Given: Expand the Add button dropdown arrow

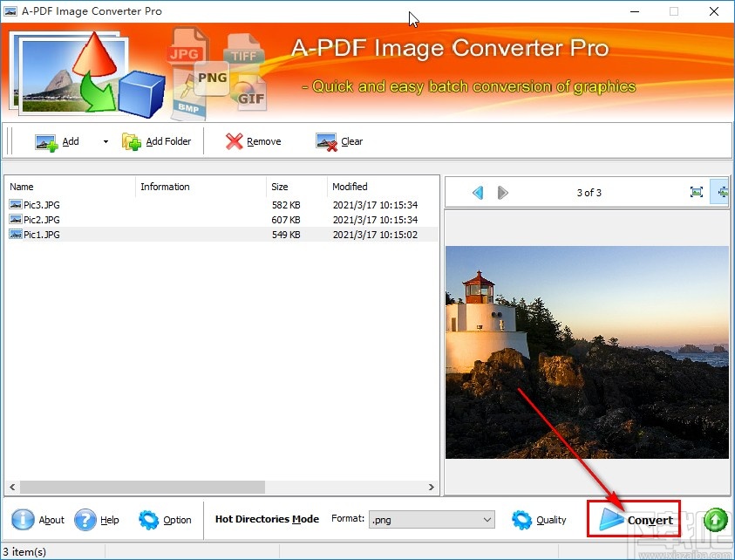Looking at the screenshot, I should (104, 140).
